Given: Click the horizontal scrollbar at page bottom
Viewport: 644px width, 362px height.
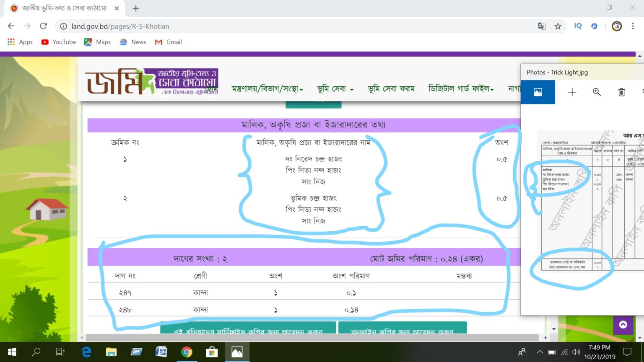Looking at the screenshot, I should click(x=312, y=337).
